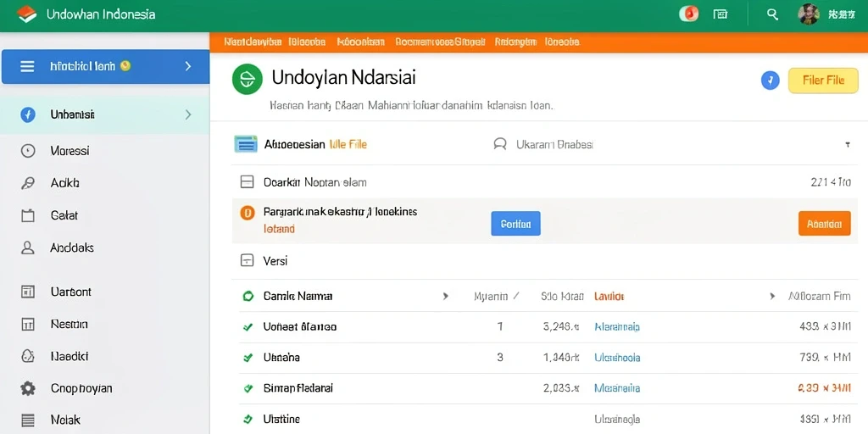Click the Undowhan Indonesia logo icon
The height and width of the screenshot is (434, 868).
point(26,14)
